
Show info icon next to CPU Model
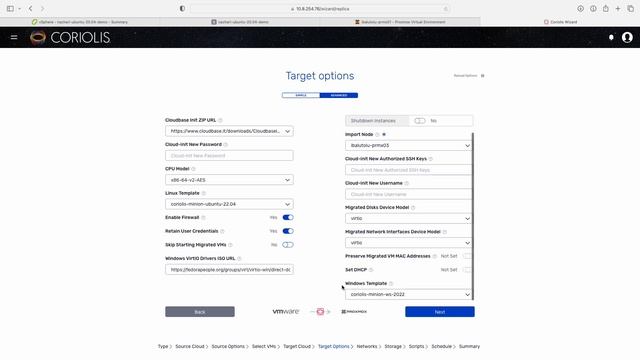tap(193, 169)
